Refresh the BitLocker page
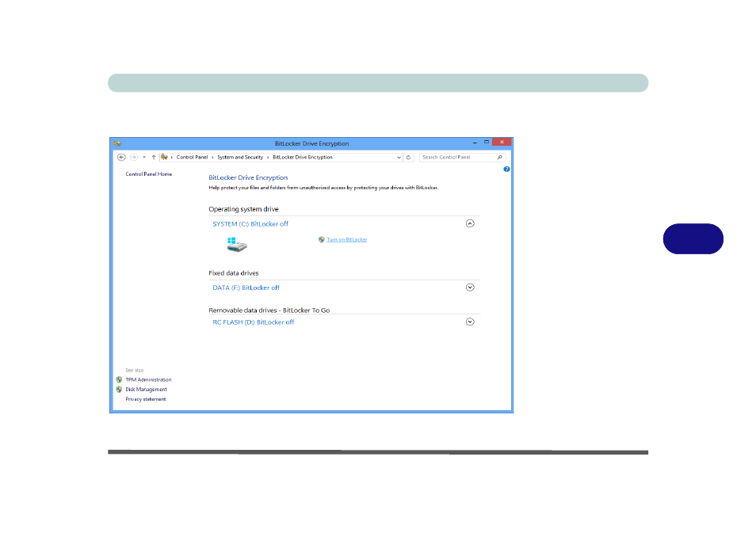The image size is (756, 533). click(x=408, y=157)
